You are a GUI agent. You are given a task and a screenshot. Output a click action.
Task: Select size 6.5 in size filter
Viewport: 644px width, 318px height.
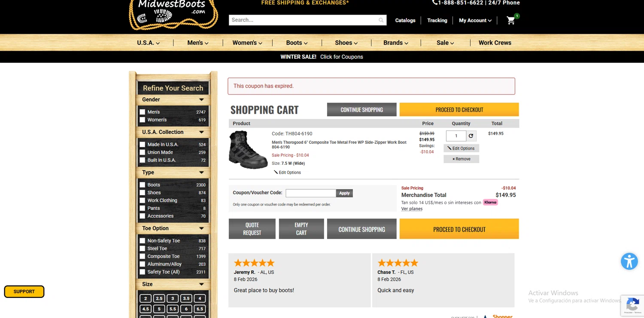(200, 309)
